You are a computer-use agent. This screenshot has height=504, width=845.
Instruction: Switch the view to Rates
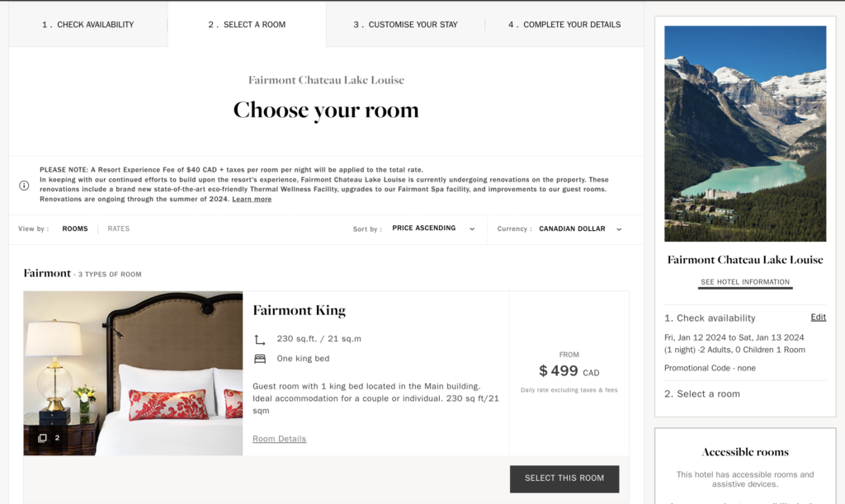(119, 228)
